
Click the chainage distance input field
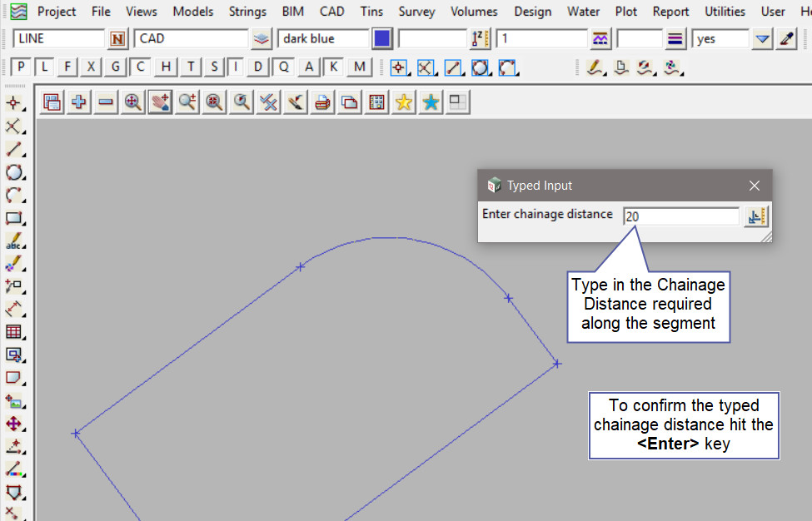click(680, 216)
